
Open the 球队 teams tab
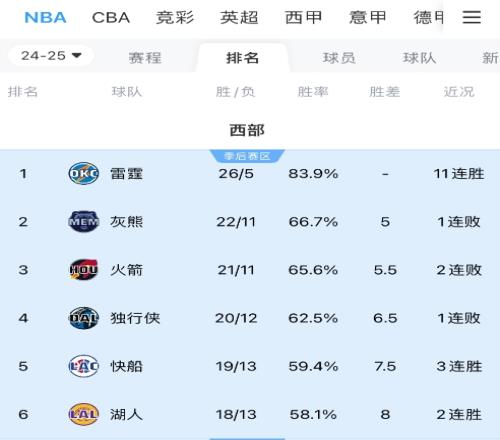pyautogui.click(x=420, y=58)
